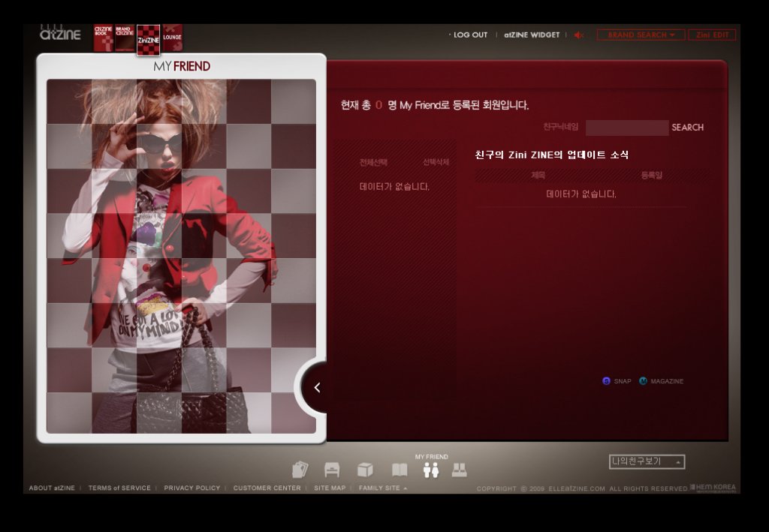Click the photos stack icon

pyautogui.click(x=300, y=470)
